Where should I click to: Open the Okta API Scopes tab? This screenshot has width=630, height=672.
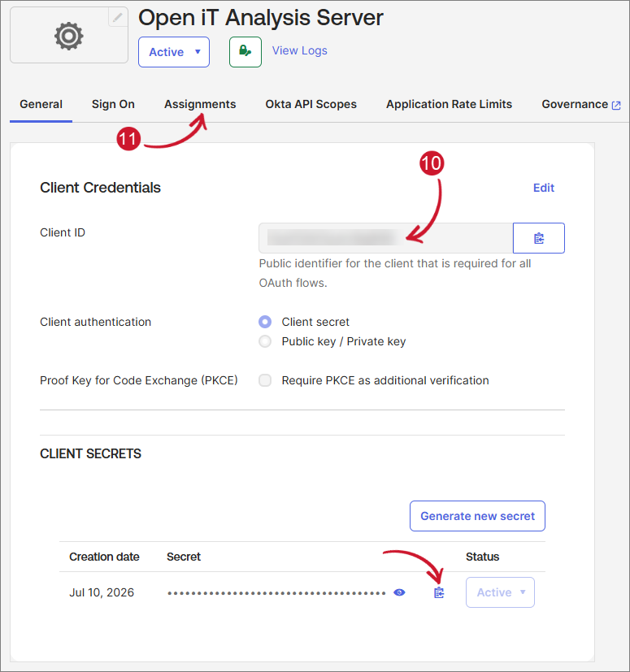click(311, 104)
